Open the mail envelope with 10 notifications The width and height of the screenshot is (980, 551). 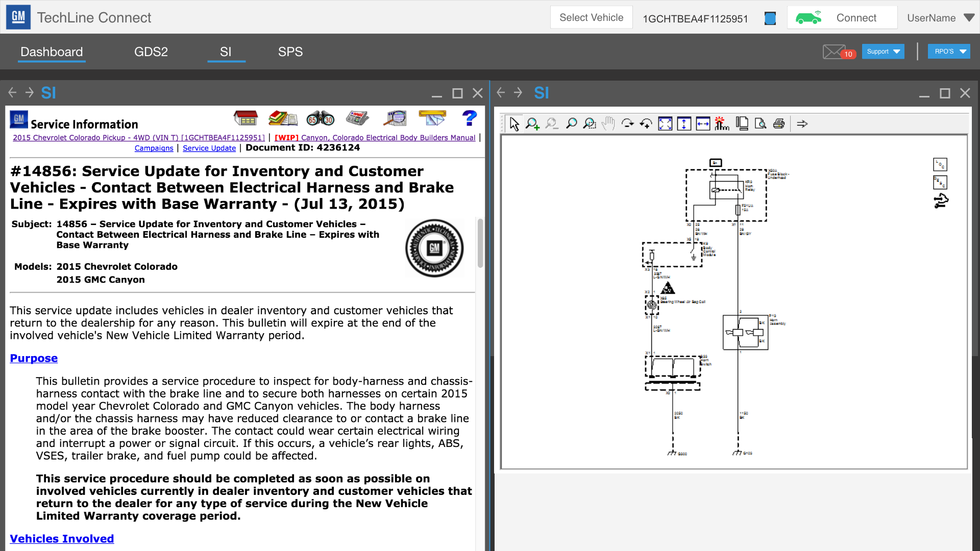coord(838,52)
